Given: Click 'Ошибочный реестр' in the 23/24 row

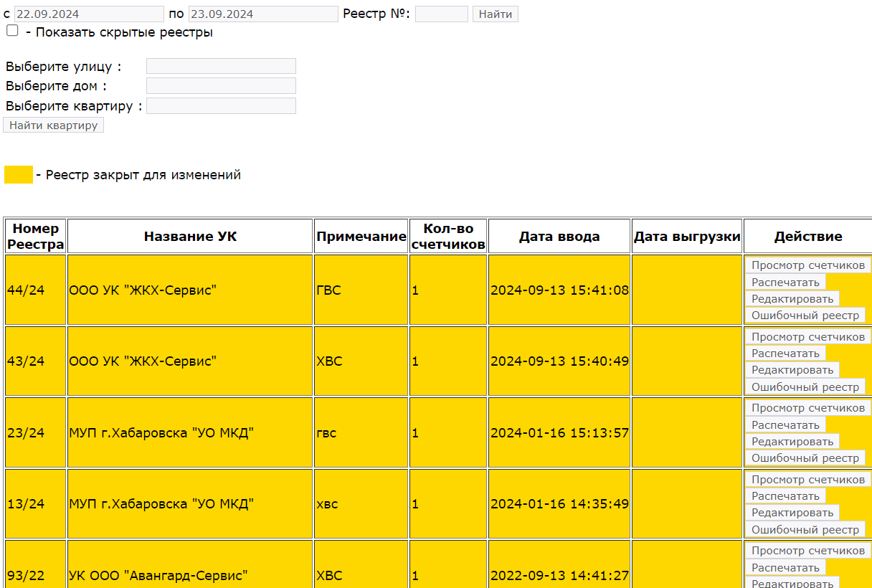Looking at the screenshot, I should pyautogui.click(x=805, y=457).
